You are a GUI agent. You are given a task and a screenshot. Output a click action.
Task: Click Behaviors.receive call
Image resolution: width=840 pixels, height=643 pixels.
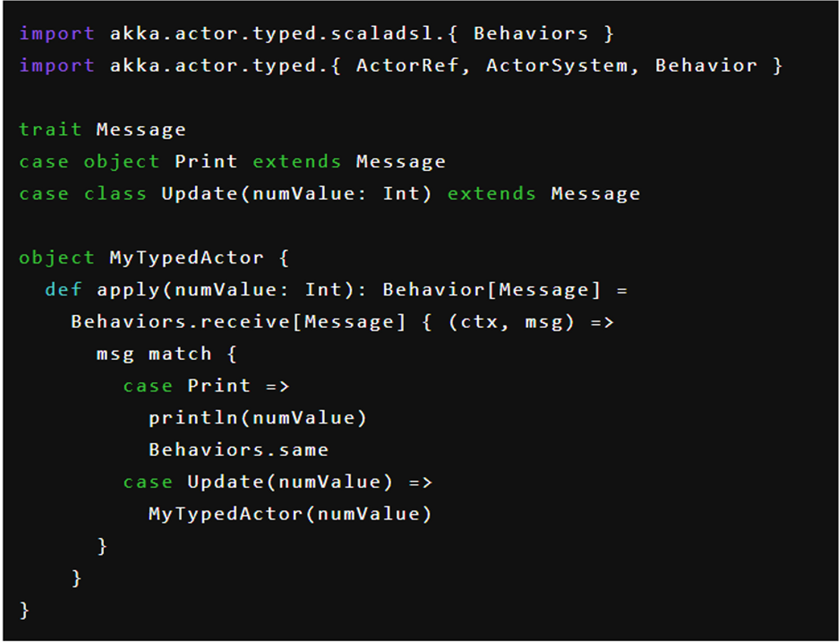pyautogui.click(x=180, y=322)
